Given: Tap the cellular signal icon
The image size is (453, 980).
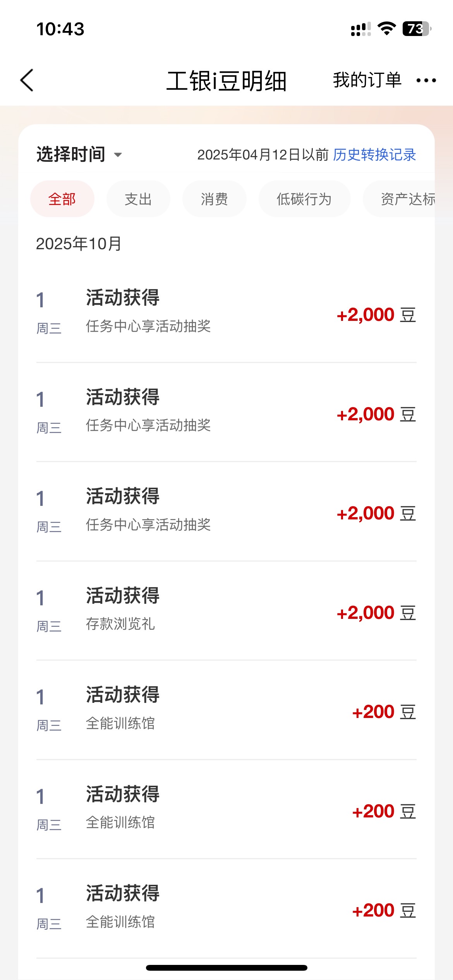Looking at the screenshot, I should click(360, 29).
